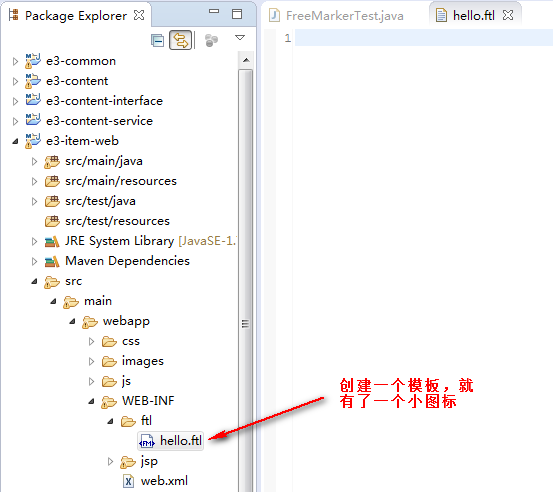
Task: Click the ftl folder icon
Action: click(x=128, y=421)
